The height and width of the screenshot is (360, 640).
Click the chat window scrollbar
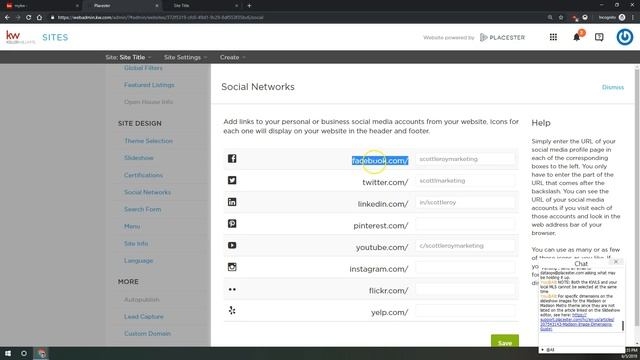(623, 325)
